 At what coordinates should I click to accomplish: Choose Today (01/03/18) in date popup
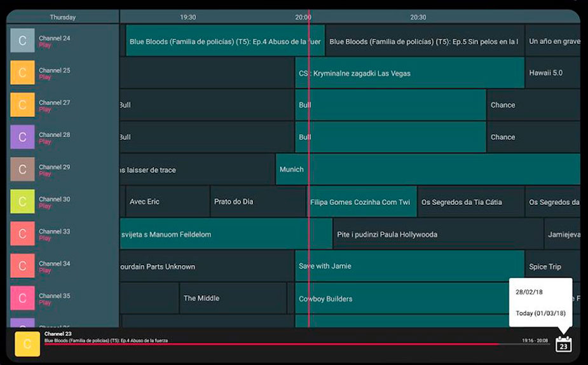tap(540, 313)
